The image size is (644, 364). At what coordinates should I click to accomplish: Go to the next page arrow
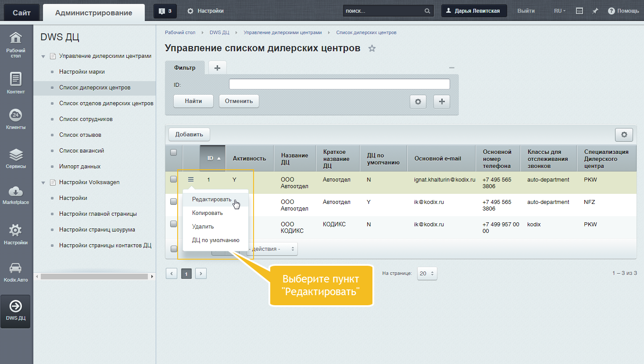(x=201, y=274)
